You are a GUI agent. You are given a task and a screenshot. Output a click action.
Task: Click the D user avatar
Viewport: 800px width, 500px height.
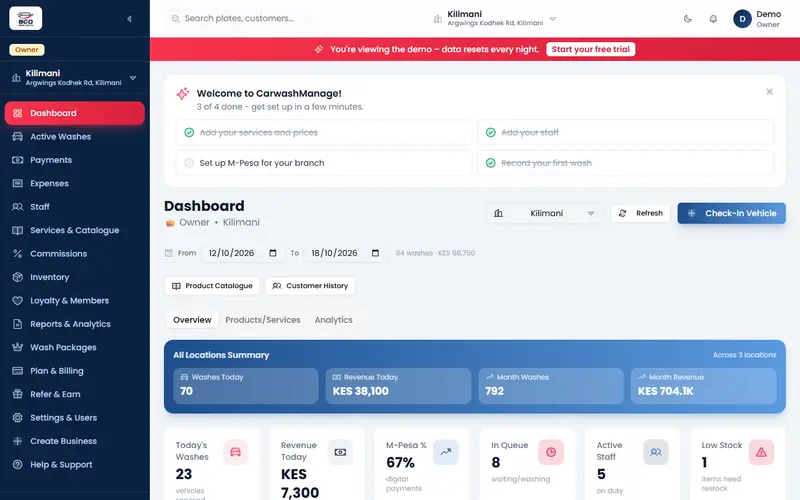(742, 19)
